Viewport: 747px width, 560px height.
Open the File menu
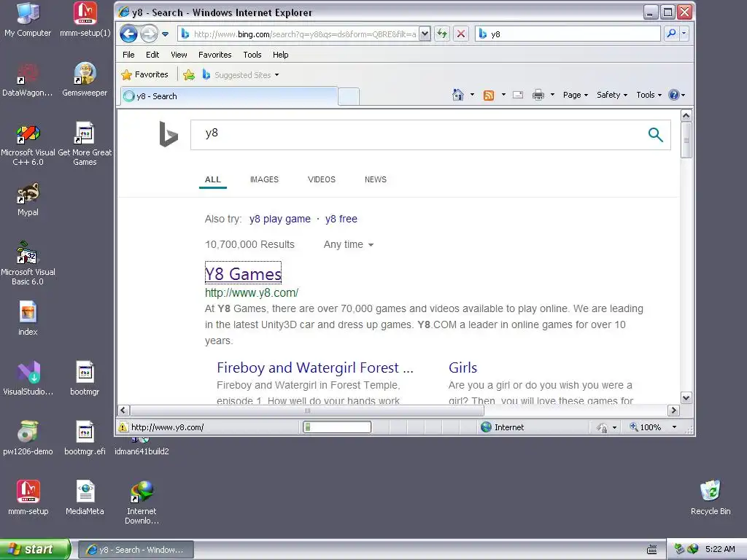tap(128, 55)
